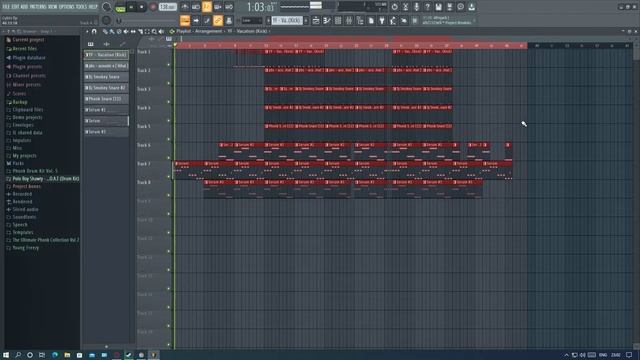
Task: Expand 'Plugin database' in browser
Action: coord(29,58)
